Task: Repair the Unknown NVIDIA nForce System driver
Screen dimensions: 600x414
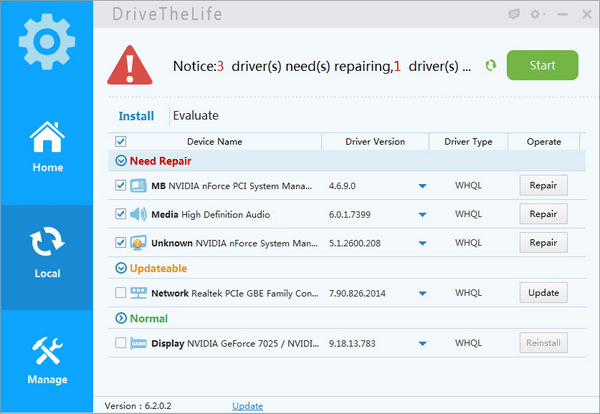Action: coord(543,243)
